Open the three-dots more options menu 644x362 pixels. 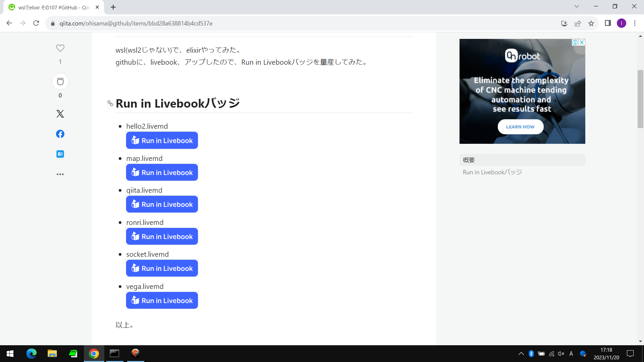60,174
